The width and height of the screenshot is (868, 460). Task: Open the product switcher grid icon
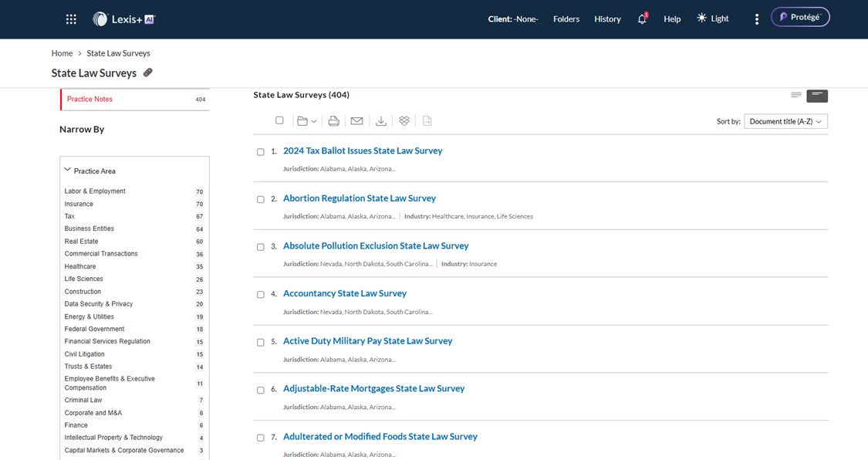(x=71, y=19)
